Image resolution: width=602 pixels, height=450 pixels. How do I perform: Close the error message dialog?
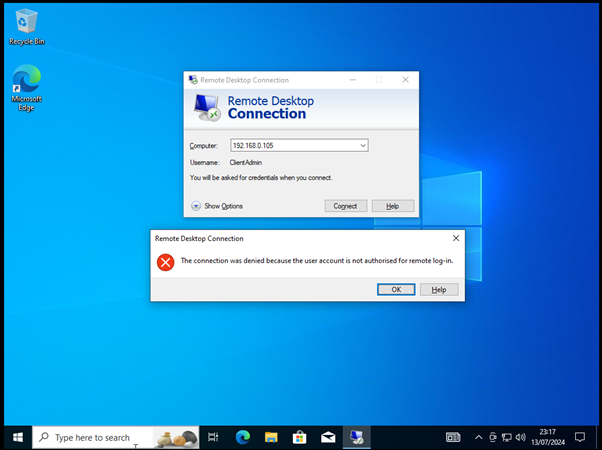click(456, 238)
